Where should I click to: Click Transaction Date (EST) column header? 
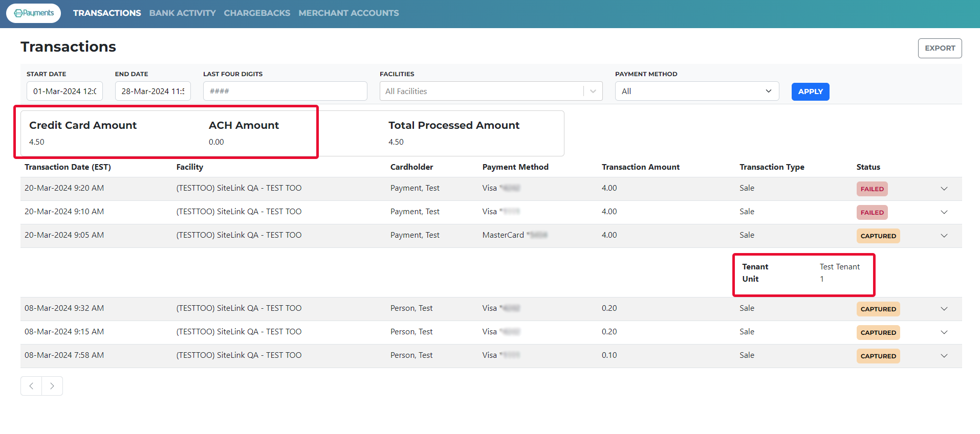pyautogui.click(x=68, y=167)
